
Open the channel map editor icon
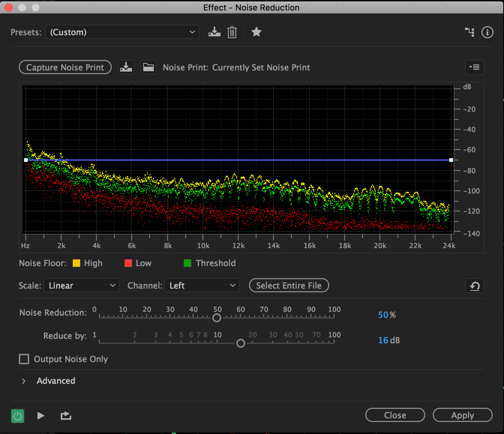point(469,32)
